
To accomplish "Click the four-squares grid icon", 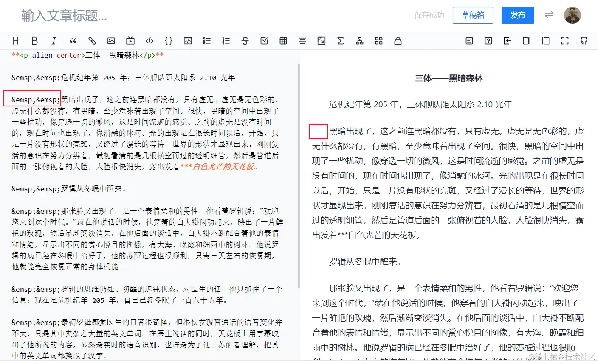I will click(379, 41).
